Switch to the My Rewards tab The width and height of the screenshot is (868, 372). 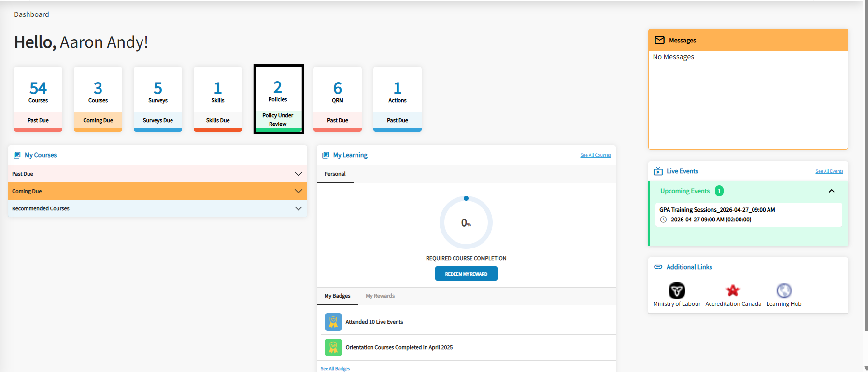pos(380,296)
